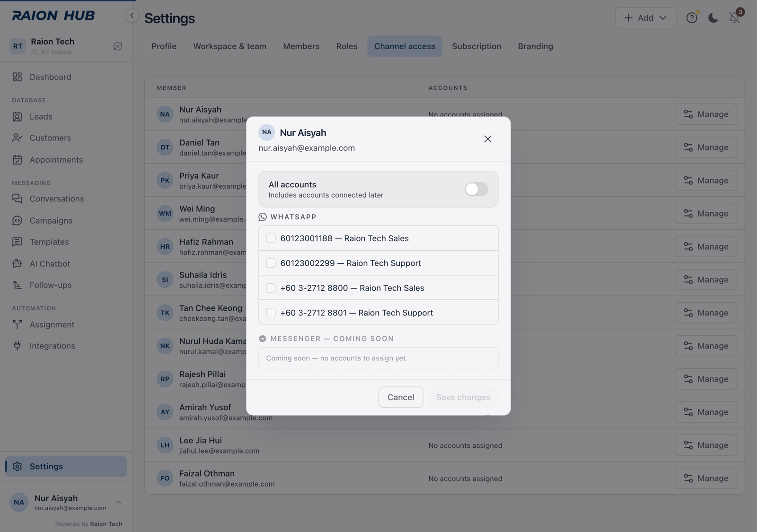Click Manage for Wei Ming
Viewport: 757px width, 532px height.
click(x=706, y=214)
